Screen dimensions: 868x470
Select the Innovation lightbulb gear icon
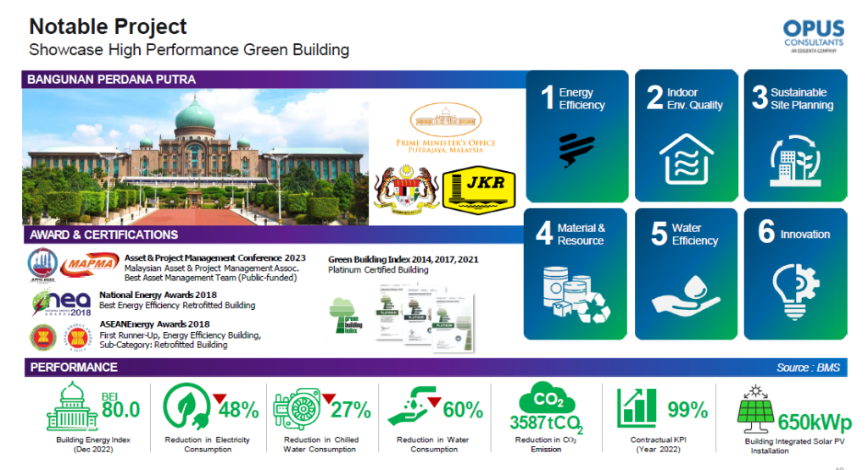click(794, 289)
